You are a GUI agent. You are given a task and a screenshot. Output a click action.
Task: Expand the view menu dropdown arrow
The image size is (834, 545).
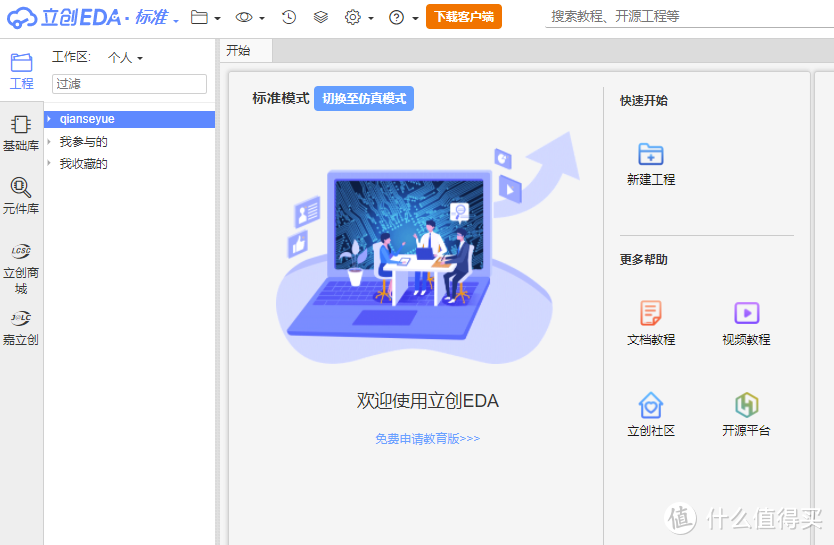pyautogui.click(x=262, y=18)
